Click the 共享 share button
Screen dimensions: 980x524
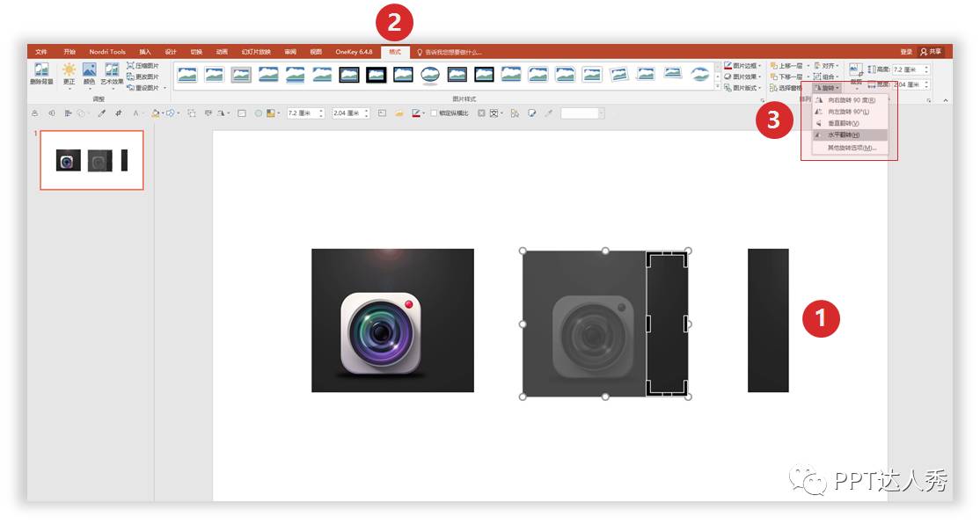pyautogui.click(x=932, y=52)
